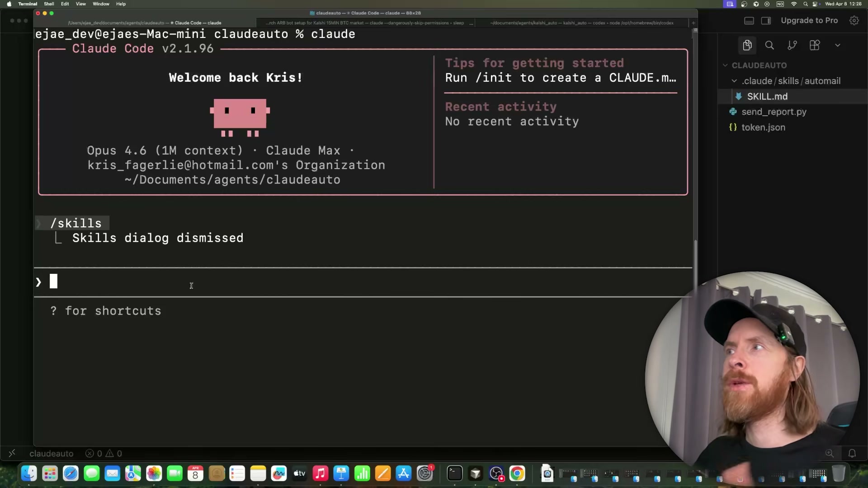This screenshot has width=868, height=488.
Task: Open Calendar from the Dock
Action: (195, 474)
